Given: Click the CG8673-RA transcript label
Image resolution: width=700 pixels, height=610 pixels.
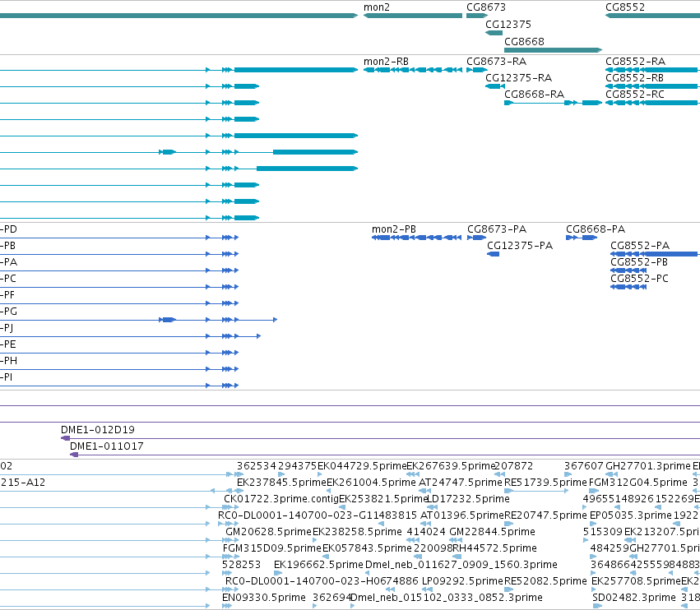Looking at the screenshot, I should coord(497,62).
